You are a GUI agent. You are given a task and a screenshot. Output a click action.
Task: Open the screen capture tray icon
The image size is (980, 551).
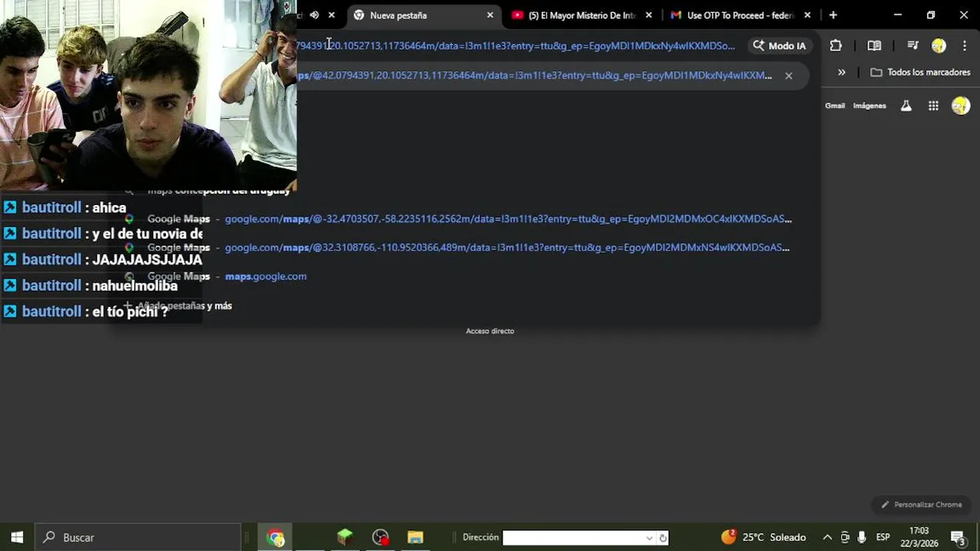844,537
